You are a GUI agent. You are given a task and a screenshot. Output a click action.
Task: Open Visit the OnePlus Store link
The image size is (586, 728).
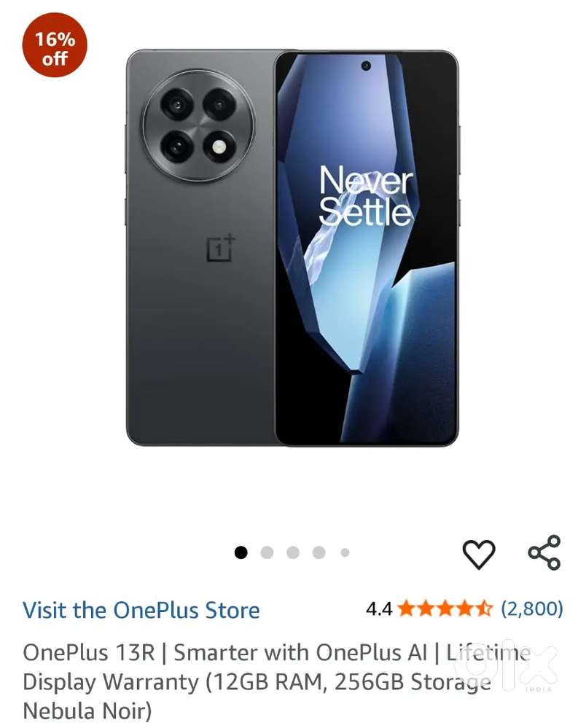point(141,610)
